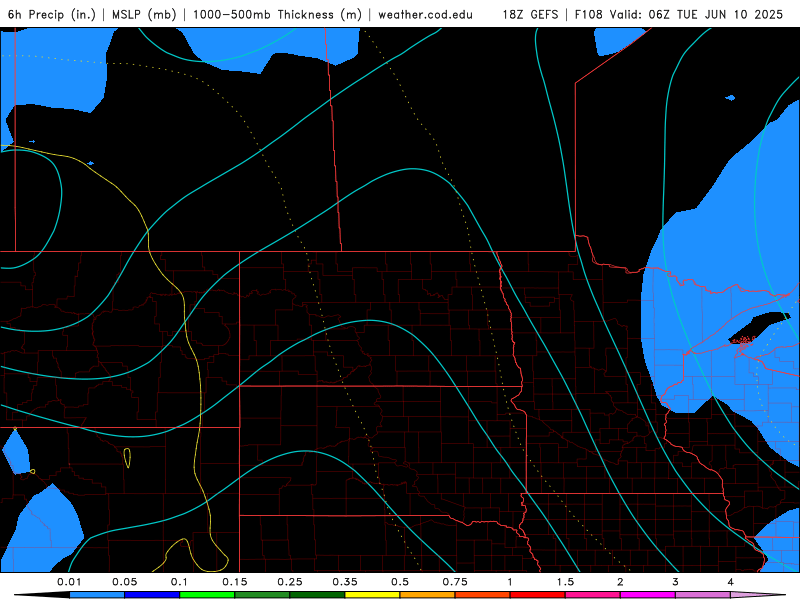Pick the magenta 2 inch colorbar segment

click(648, 595)
